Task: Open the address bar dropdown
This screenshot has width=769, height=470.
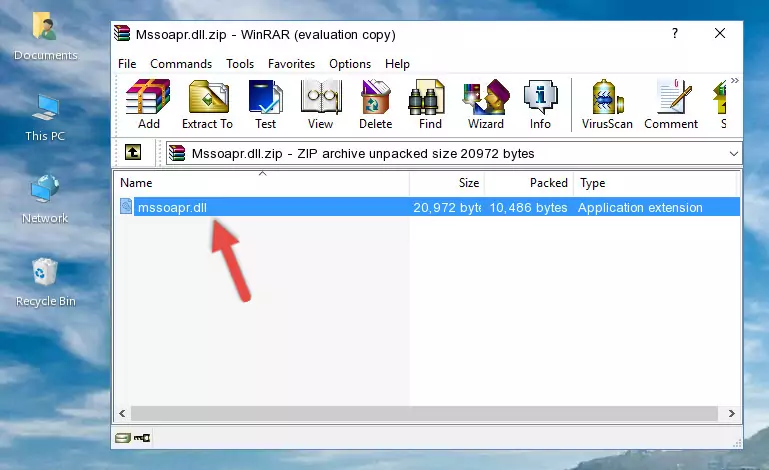Action: tap(733, 154)
